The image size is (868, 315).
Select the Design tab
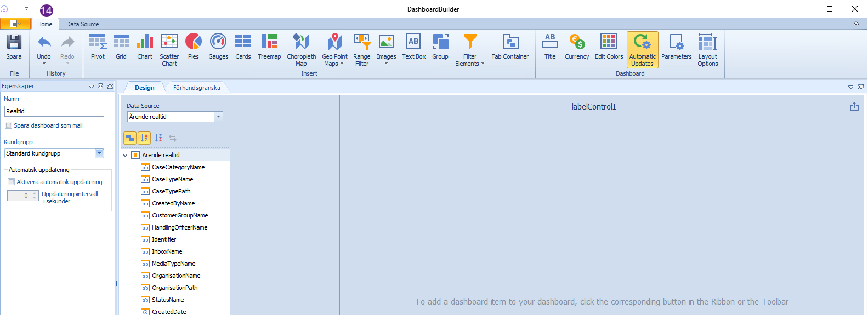[145, 88]
